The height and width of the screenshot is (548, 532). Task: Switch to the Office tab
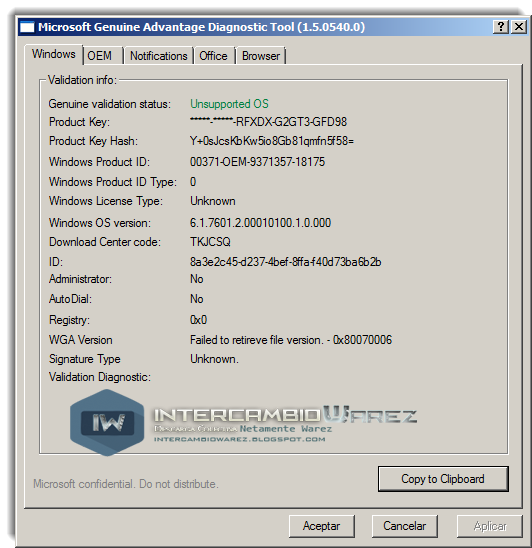pyautogui.click(x=215, y=56)
